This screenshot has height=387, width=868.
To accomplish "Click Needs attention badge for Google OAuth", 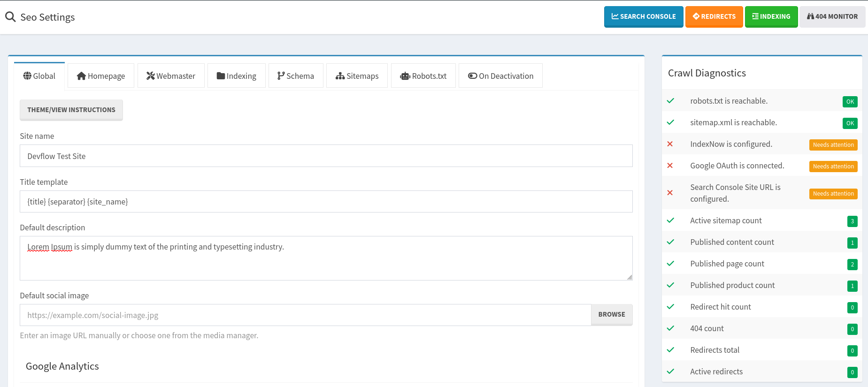I will coord(833,167).
